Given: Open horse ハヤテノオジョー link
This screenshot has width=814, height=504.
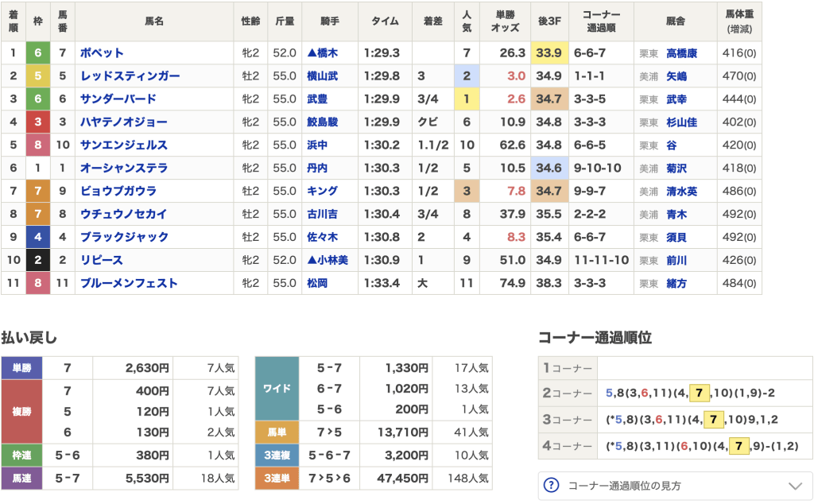Looking at the screenshot, I should tap(123, 122).
